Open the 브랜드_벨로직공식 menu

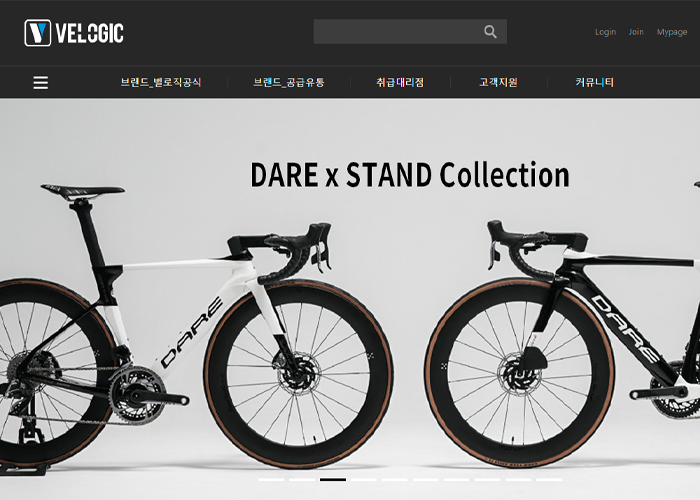tap(161, 82)
